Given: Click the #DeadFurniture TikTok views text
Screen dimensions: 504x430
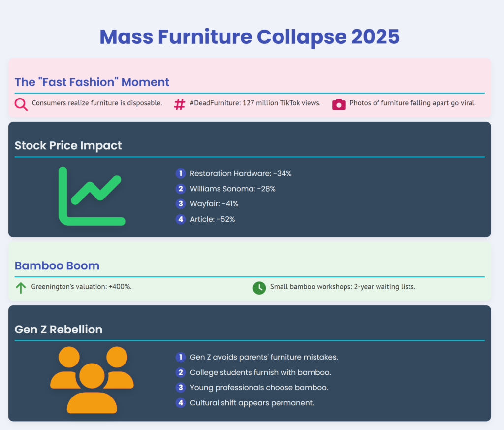Looking at the screenshot, I should pyautogui.click(x=255, y=103).
